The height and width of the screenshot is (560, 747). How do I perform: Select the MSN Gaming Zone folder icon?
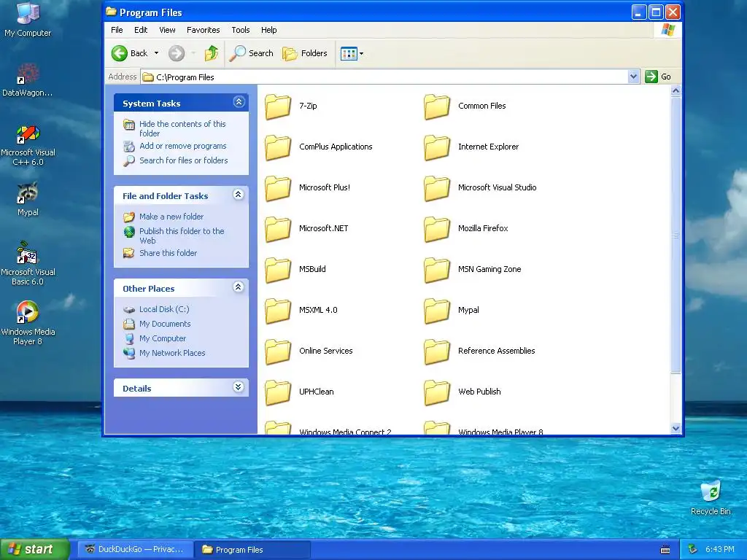coord(437,270)
